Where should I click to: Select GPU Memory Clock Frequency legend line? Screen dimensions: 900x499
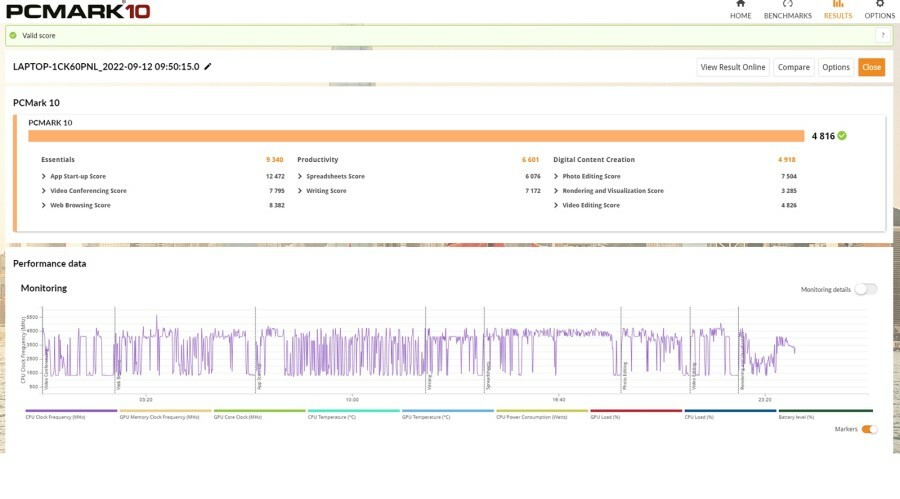point(165,411)
